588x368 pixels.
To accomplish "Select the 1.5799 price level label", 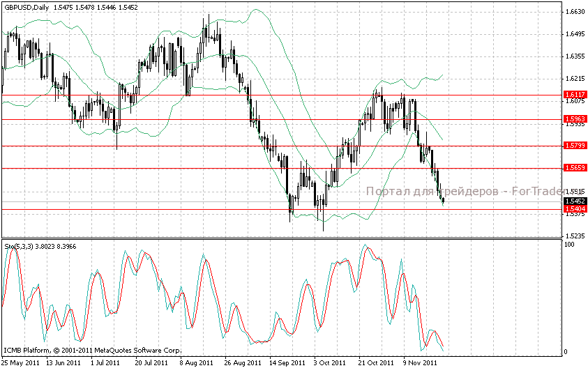I will pyautogui.click(x=574, y=146).
